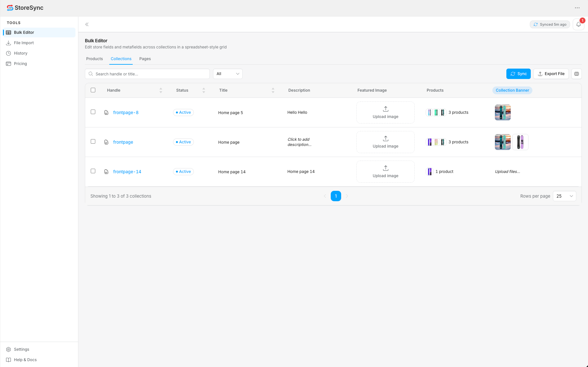Click the frontpage-8 collection banner thumbnail

point(503,112)
